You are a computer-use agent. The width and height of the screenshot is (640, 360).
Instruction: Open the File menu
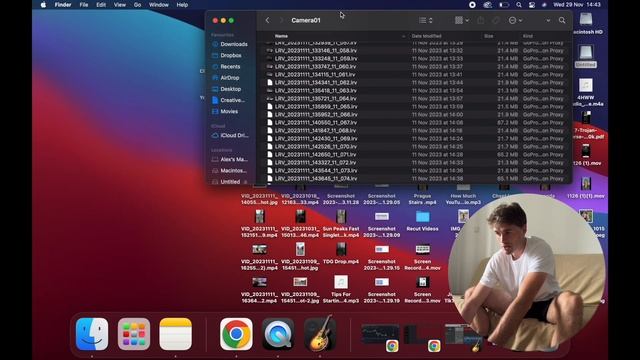point(84,5)
